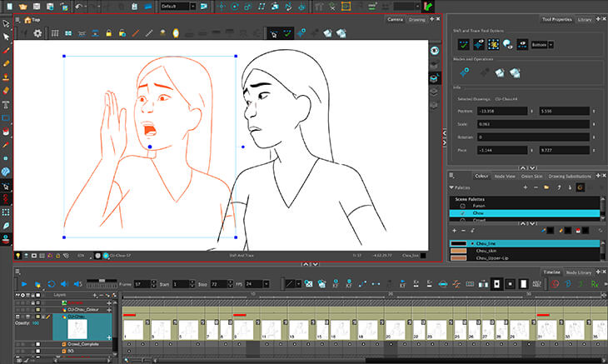The width and height of the screenshot is (608, 364).
Task: Click the eye render icon beside Camera view
Action: [434, 51]
